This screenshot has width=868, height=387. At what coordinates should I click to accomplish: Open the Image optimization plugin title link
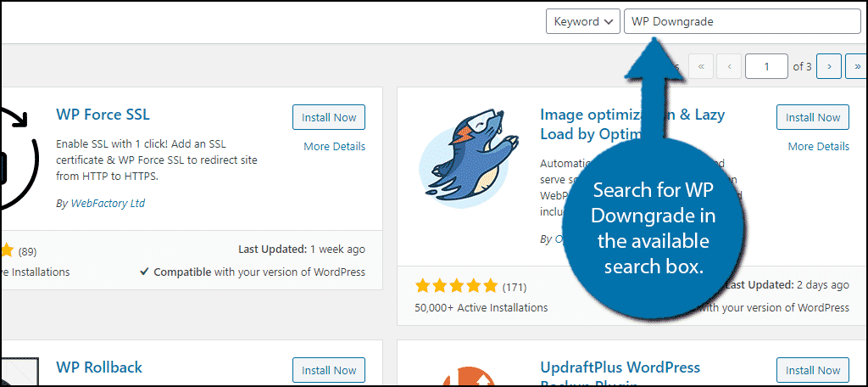[x=632, y=124]
